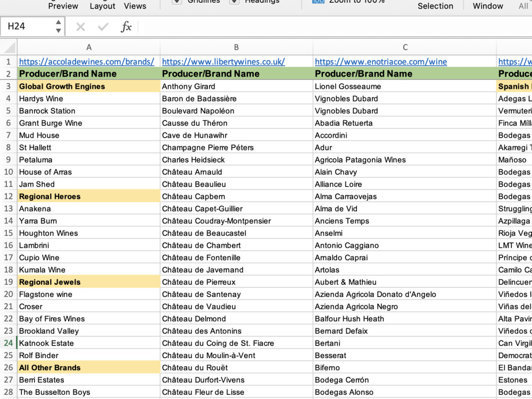Select the Petaluma cell

(88, 160)
